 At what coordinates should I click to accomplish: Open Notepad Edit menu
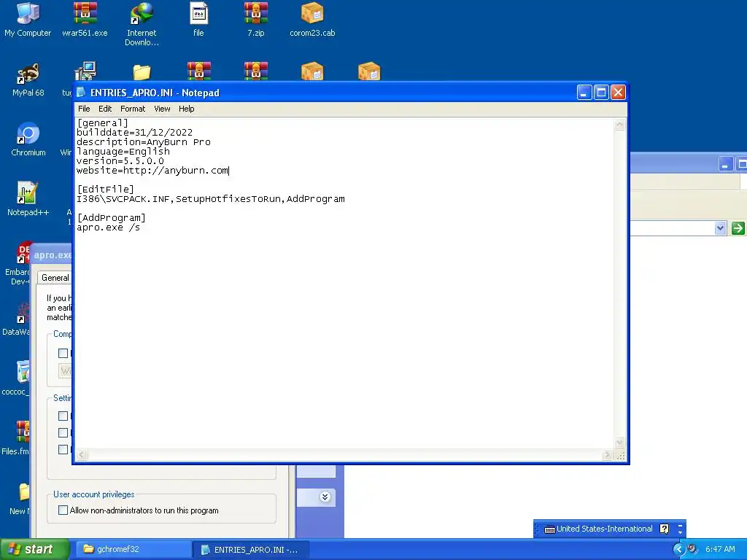click(x=105, y=109)
